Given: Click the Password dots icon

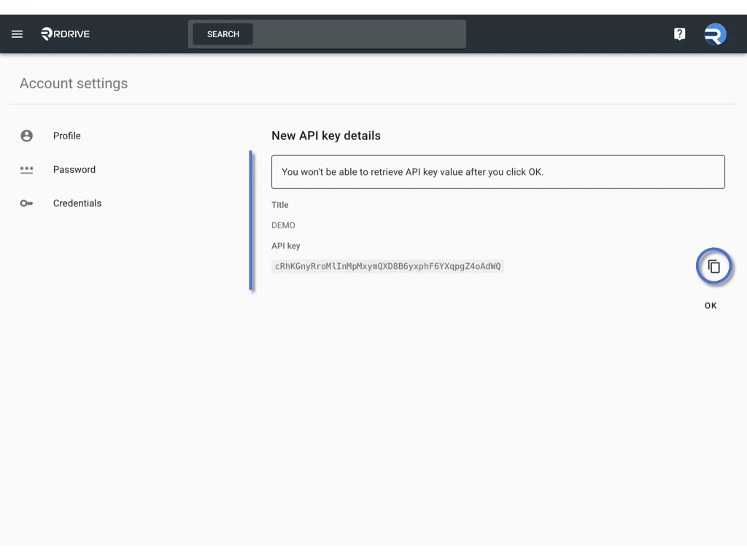Looking at the screenshot, I should pos(28,169).
